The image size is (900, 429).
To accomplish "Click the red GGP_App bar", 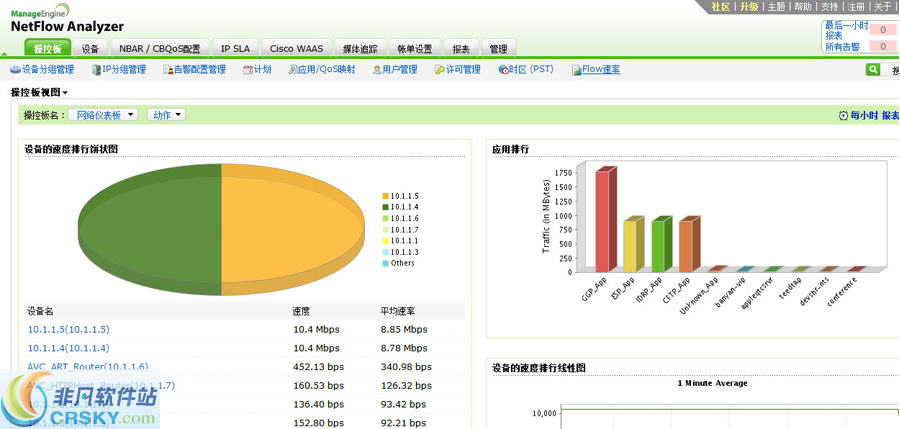I will pos(606,219).
